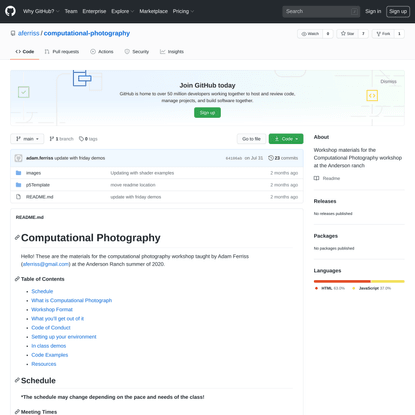Open the README.md file link
The image size is (415, 415).
click(x=40, y=197)
